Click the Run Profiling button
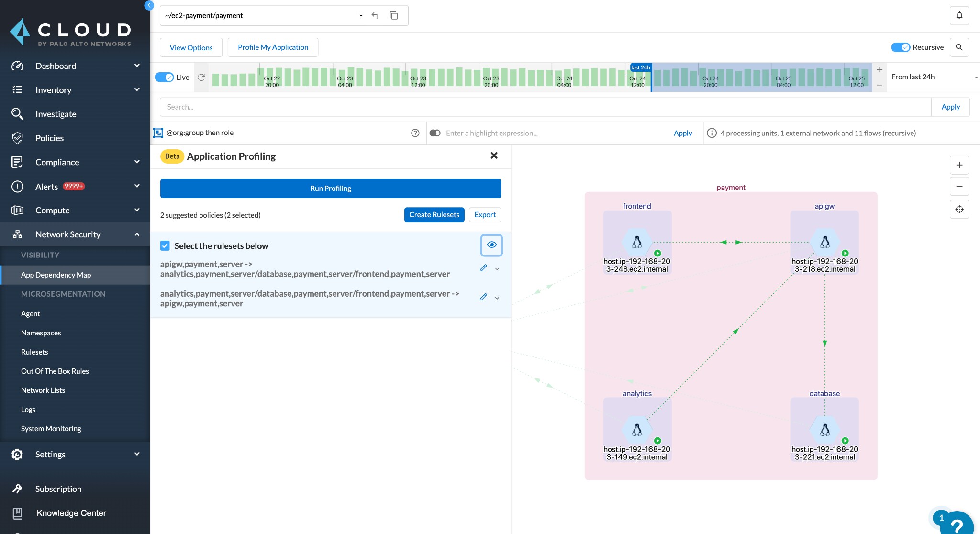 [x=331, y=188]
